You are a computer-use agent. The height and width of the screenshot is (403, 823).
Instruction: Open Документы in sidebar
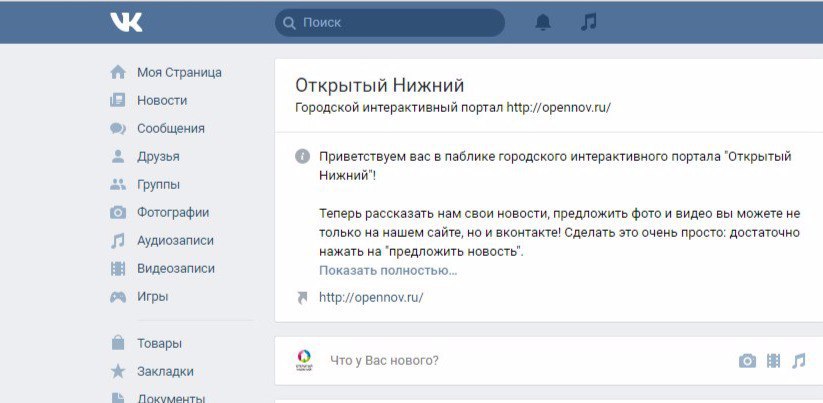tap(171, 398)
